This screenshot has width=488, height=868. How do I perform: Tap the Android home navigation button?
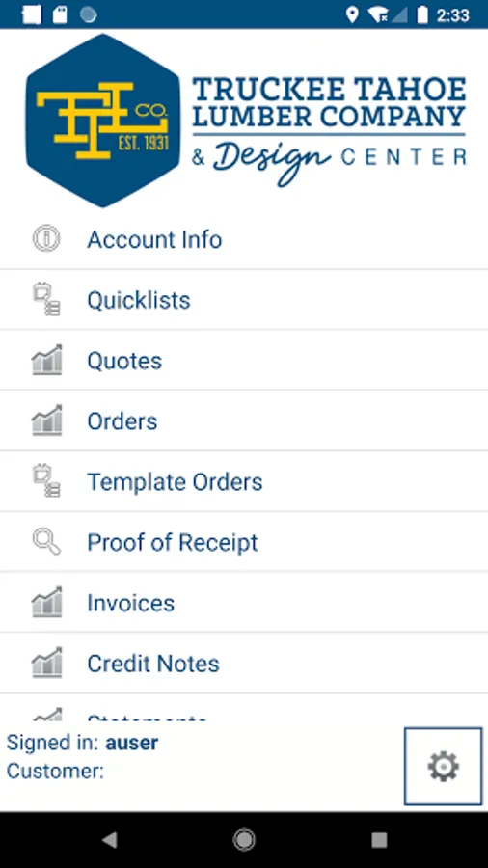click(244, 840)
